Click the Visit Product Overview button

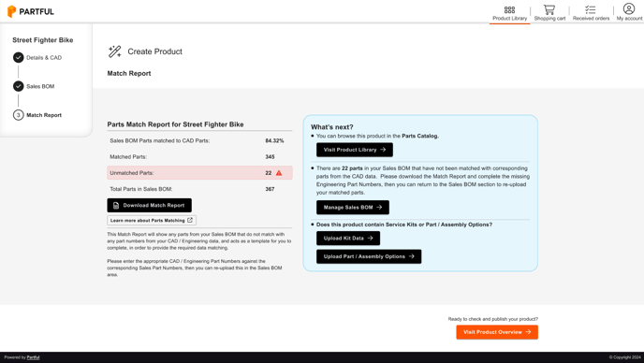[x=497, y=332]
